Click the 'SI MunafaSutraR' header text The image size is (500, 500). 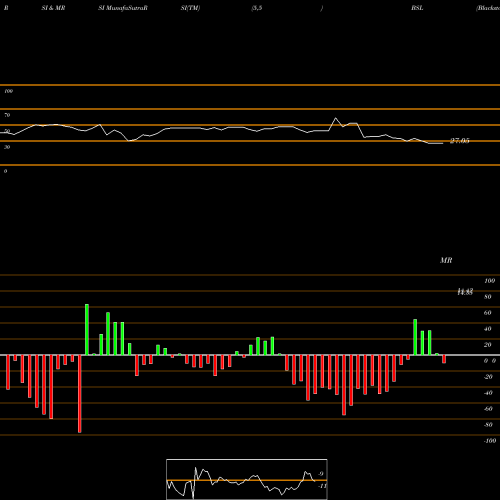click(123, 8)
